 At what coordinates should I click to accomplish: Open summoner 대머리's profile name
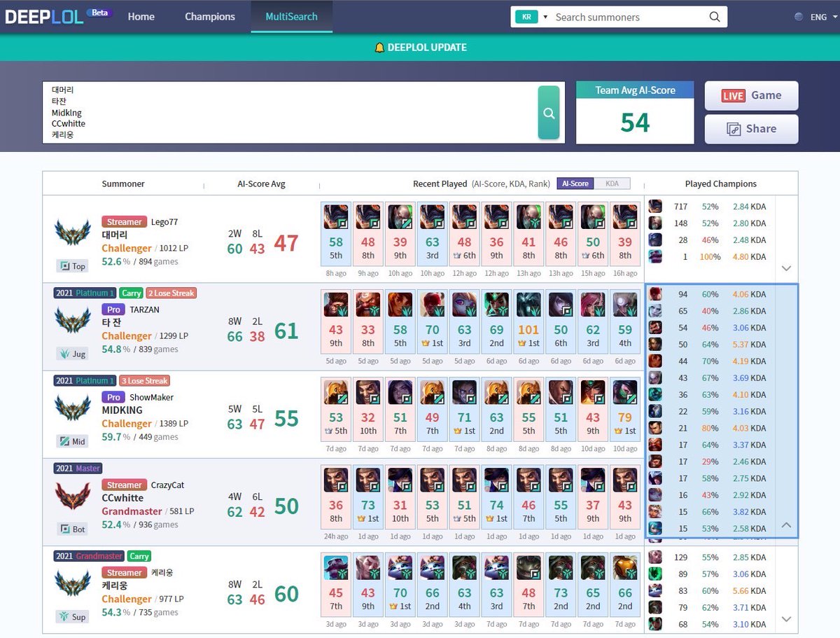(114, 235)
